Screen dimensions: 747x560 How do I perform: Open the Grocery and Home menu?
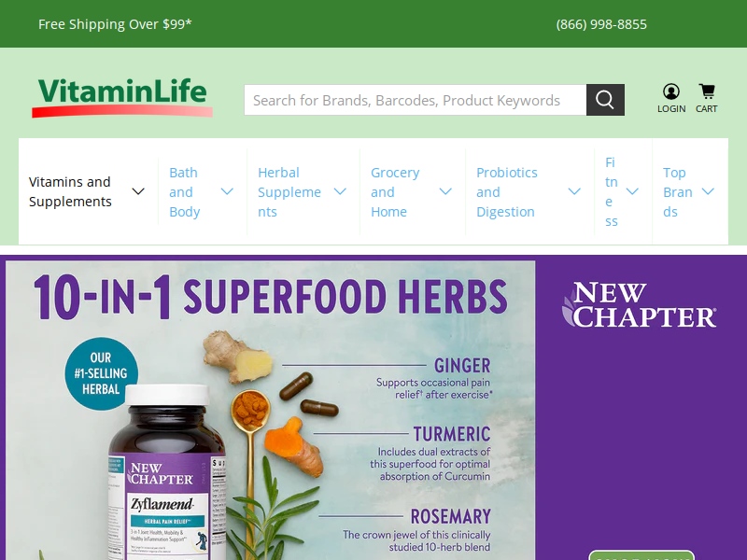395,192
